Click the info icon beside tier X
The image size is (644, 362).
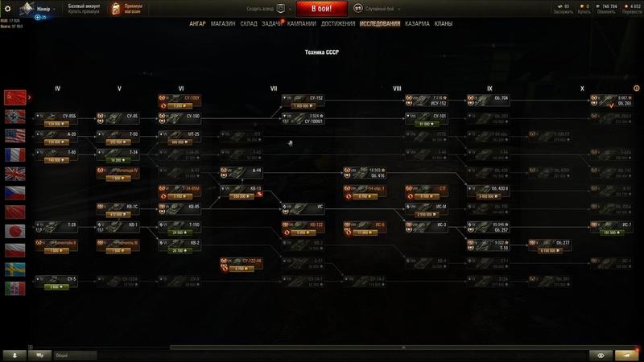[636, 88]
